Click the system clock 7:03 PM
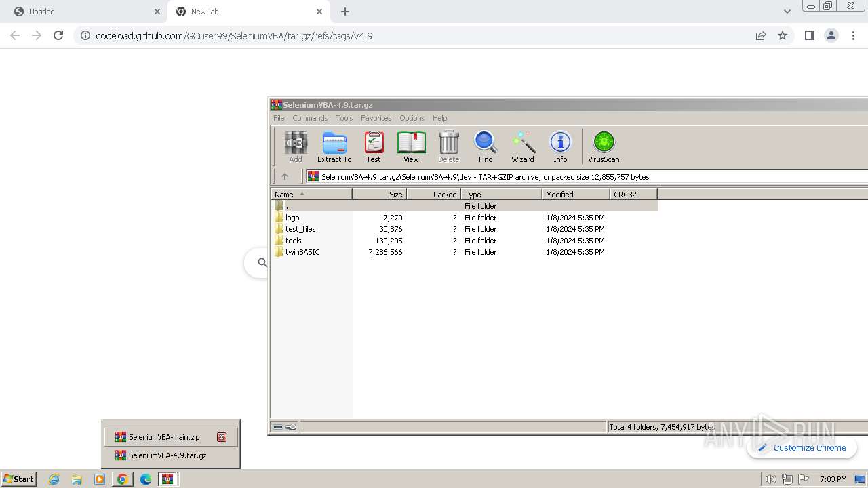This screenshot has width=868, height=488. point(833,479)
